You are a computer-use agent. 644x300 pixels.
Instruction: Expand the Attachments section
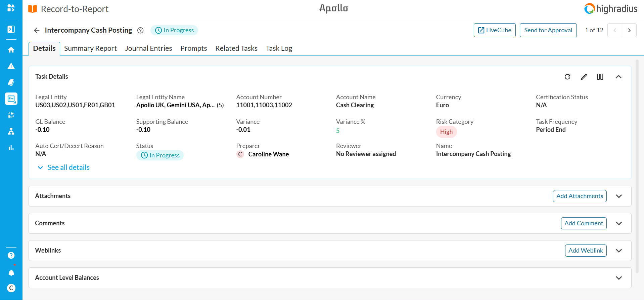tap(619, 196)
